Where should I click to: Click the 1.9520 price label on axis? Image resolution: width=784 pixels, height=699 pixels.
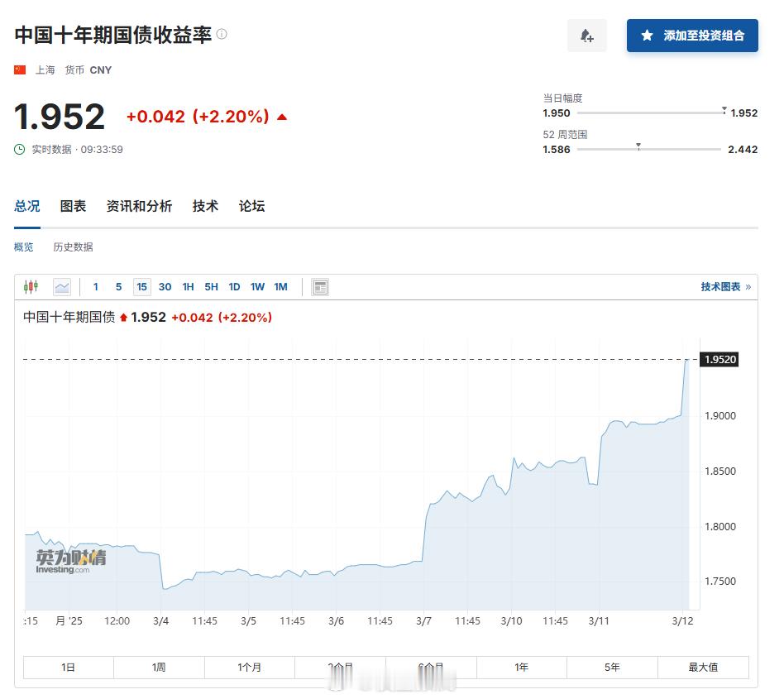click(719, 360)
